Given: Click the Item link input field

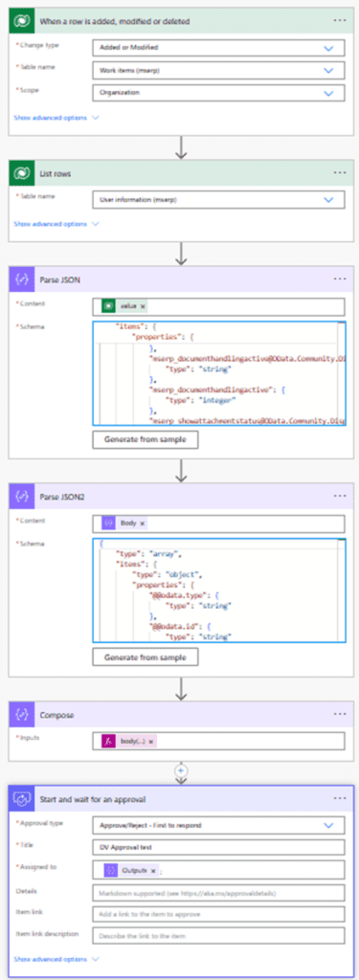Looking at the screenshot, I should click(x=218, y=914).
